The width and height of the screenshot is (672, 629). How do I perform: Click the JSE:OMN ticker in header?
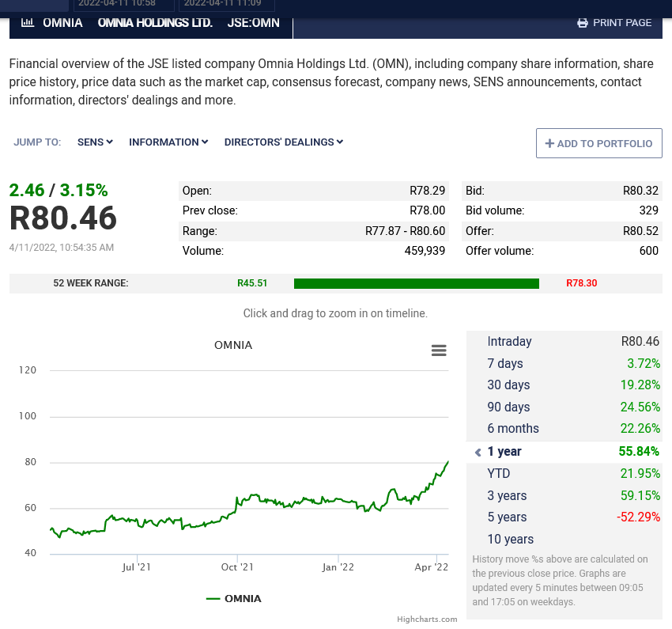253,23
